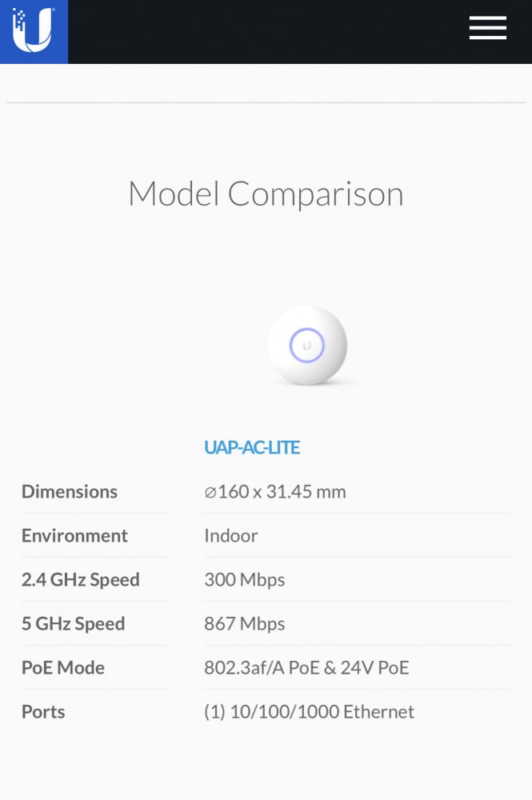Click the Indoor environment value
This screenshot has width=532, height=800.
pos(231,535)
